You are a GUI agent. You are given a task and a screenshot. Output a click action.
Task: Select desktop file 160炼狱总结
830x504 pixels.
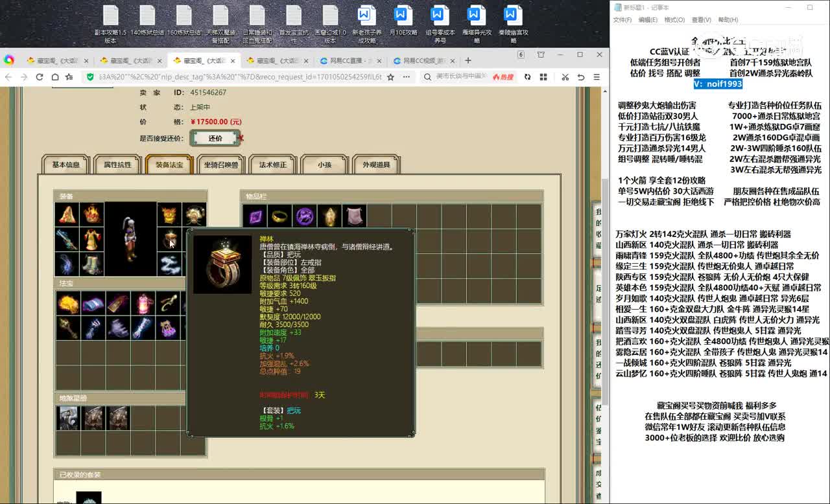[184, 21]
